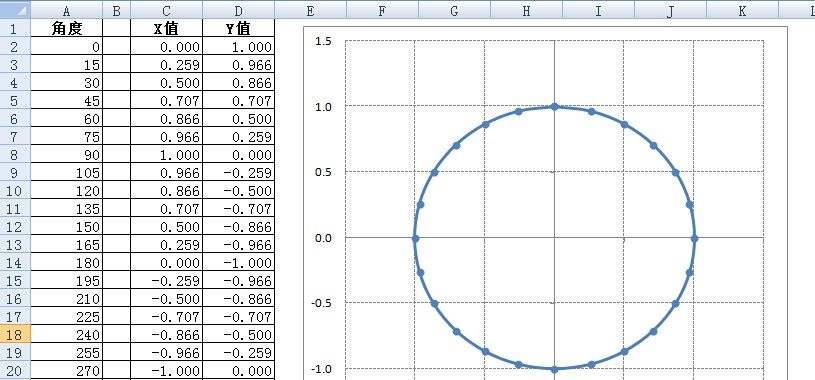Select the 1.5 vertical axis label
The width and height of the screenshot is (815, 380).
323,41
